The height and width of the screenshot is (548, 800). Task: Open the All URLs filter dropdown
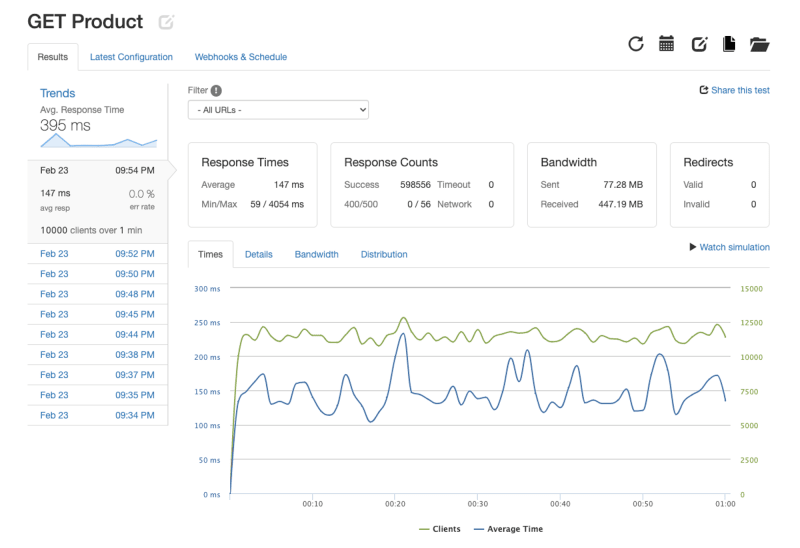(278, 110)
